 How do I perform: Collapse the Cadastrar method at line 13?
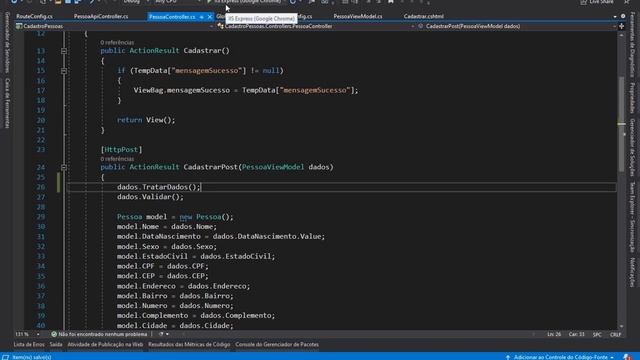[x=64, y=51]
